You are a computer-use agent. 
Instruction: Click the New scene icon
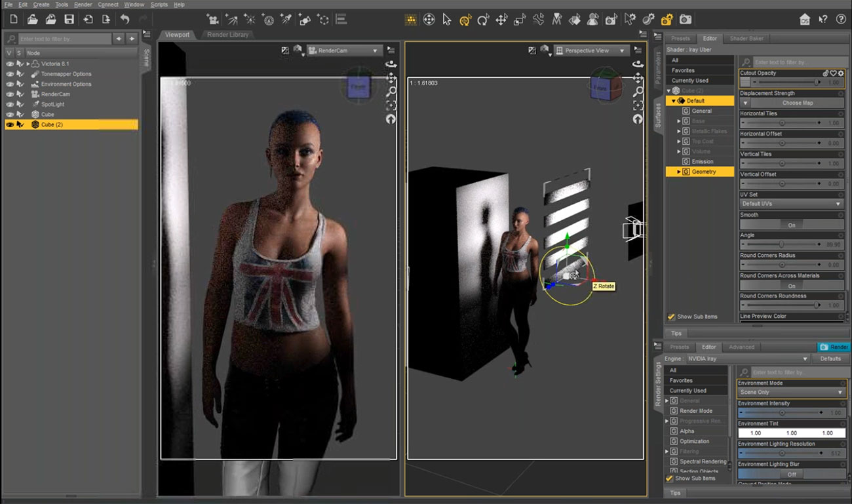[14, 20]
